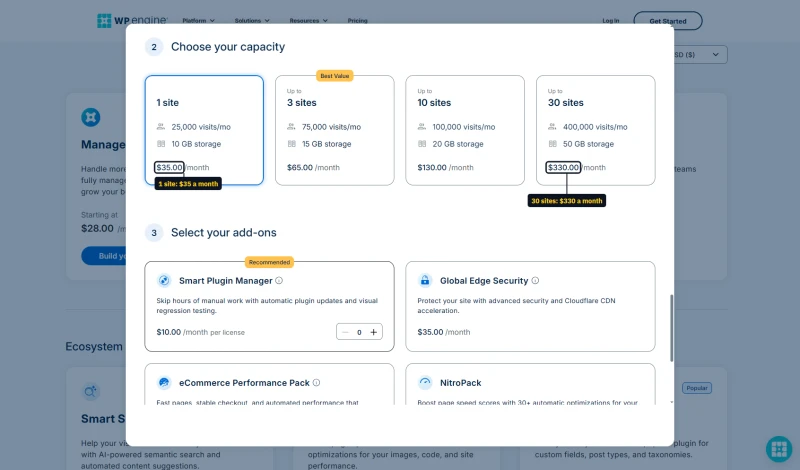The width and height of the screenshot is (800, 470).
Task: Go to the Pricing page
Action: [x=358, y=21]
